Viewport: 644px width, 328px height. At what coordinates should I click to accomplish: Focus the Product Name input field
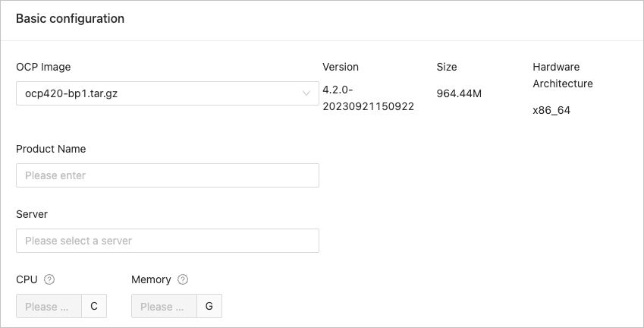167,175
